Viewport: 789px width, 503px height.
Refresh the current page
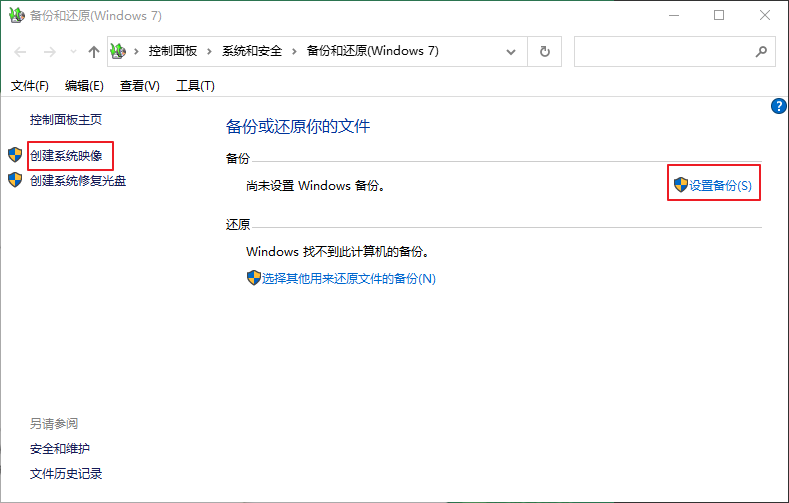(x=544, y=51)
